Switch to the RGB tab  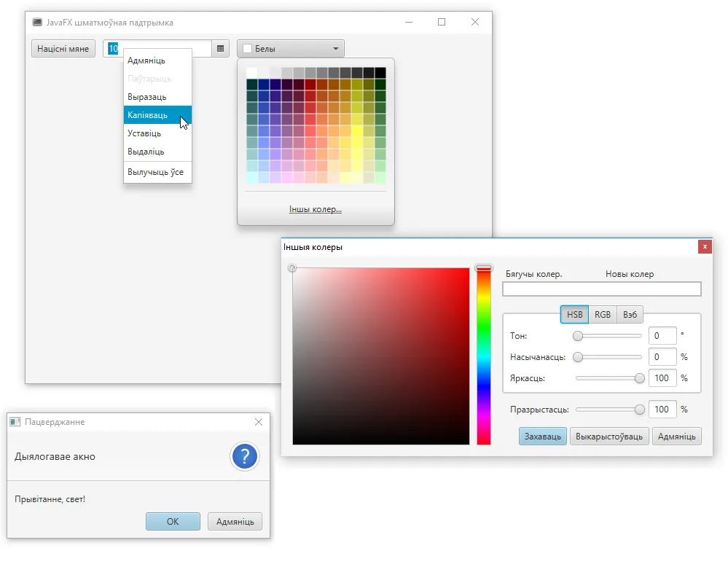tap(603, 315)
